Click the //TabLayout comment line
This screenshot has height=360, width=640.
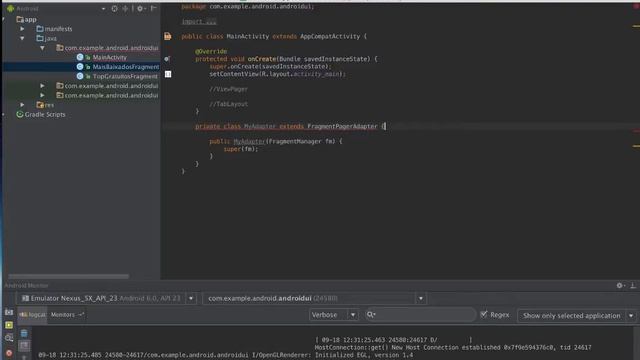tap(228, 104)
